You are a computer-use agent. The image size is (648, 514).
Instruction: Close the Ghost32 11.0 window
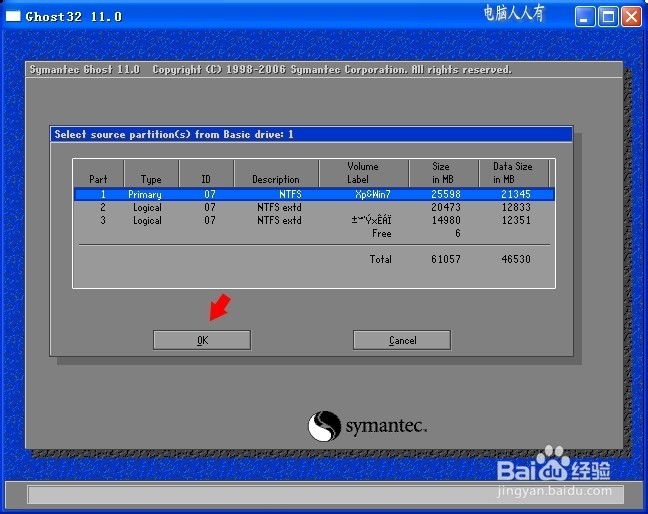(631, 17)
